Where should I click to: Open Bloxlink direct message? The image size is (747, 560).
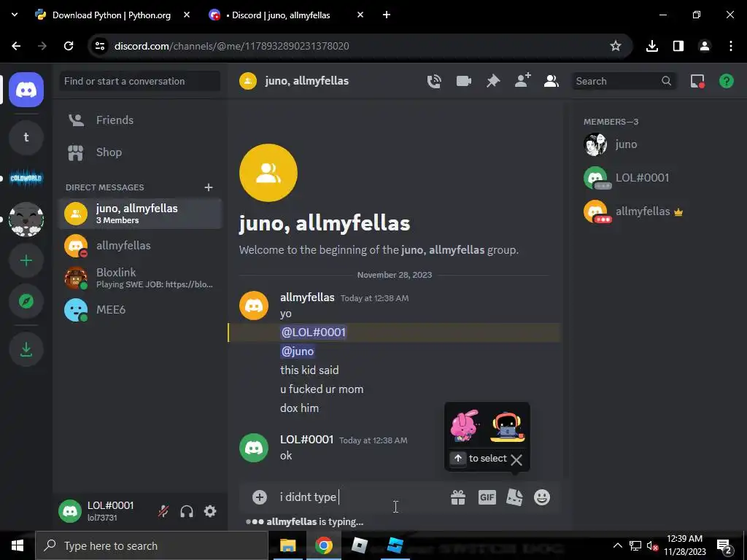(140, 278)
